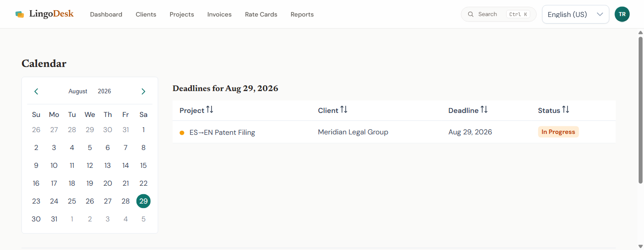Open the English (US) language dropdown

[x=576, y=14]
